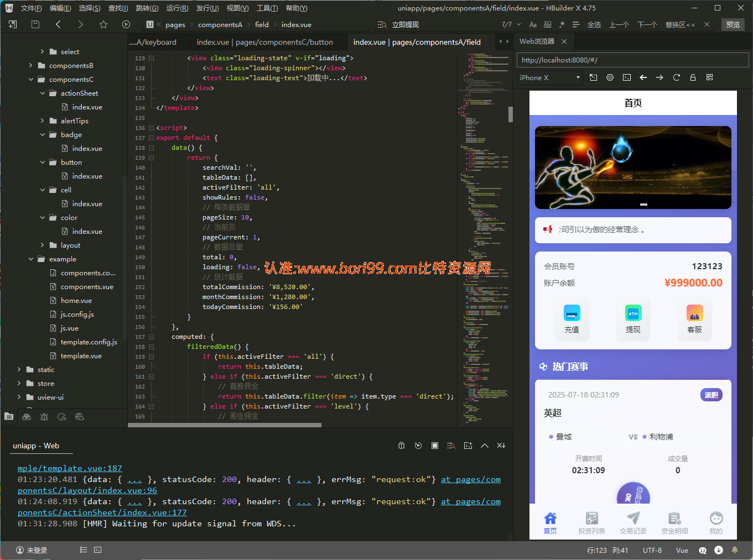This screenshot has height=560, width=753.
Task: Click the 充值 recharge button in preview
Action: [x=572, y=319]
